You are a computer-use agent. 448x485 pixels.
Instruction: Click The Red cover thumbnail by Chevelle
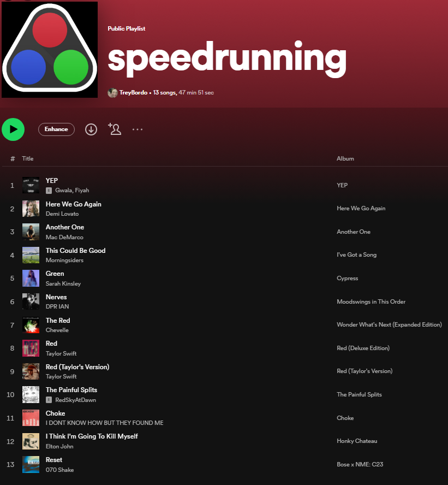point(31,325)
